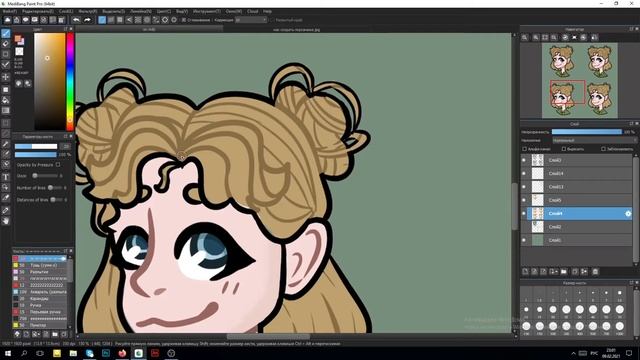Hide the Слой1 background layer

(524, 240)
